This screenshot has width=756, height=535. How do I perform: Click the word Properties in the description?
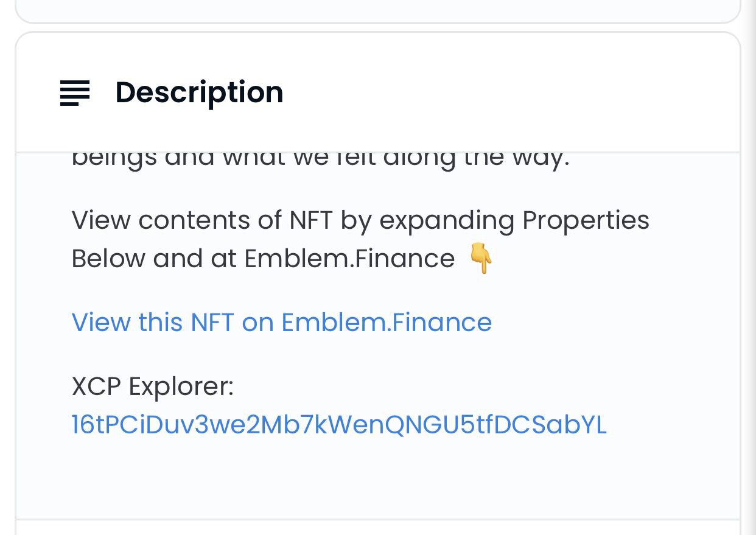[x=586, y=220]
